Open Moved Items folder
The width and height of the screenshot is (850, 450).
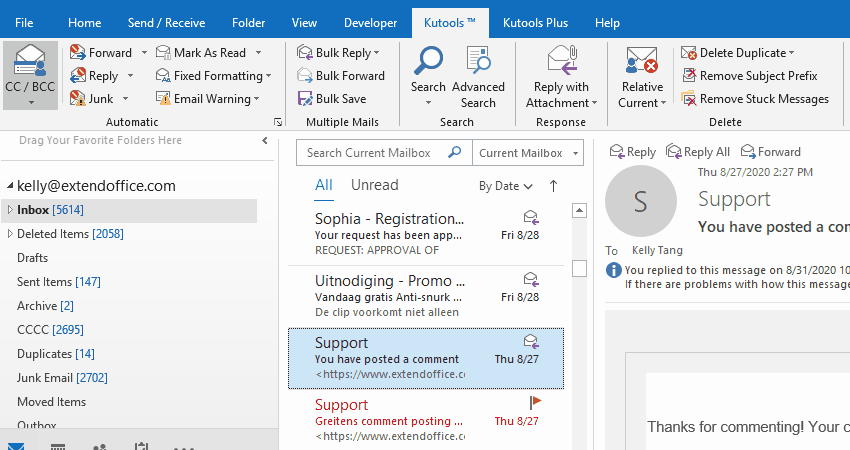pyautogui.click(x=51, y=402)
